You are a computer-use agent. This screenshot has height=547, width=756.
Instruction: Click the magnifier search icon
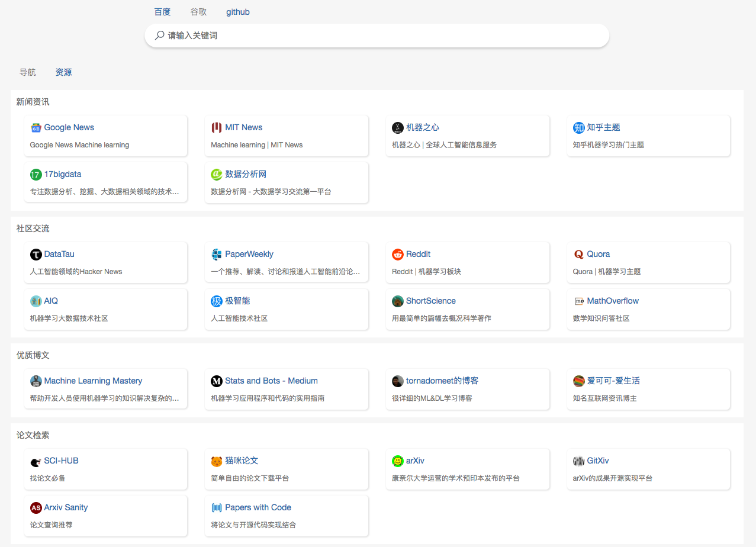(159, 36)
